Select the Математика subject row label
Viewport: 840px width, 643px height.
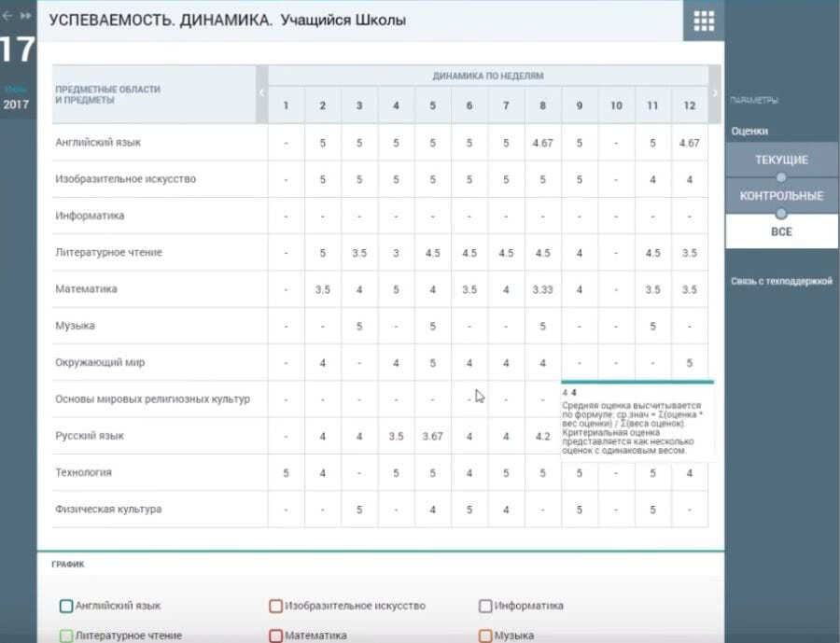click(86, 289)
